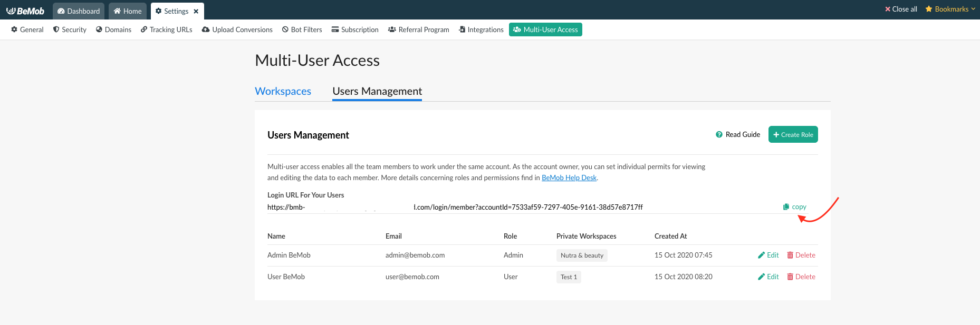Click the Email column header

393,236
